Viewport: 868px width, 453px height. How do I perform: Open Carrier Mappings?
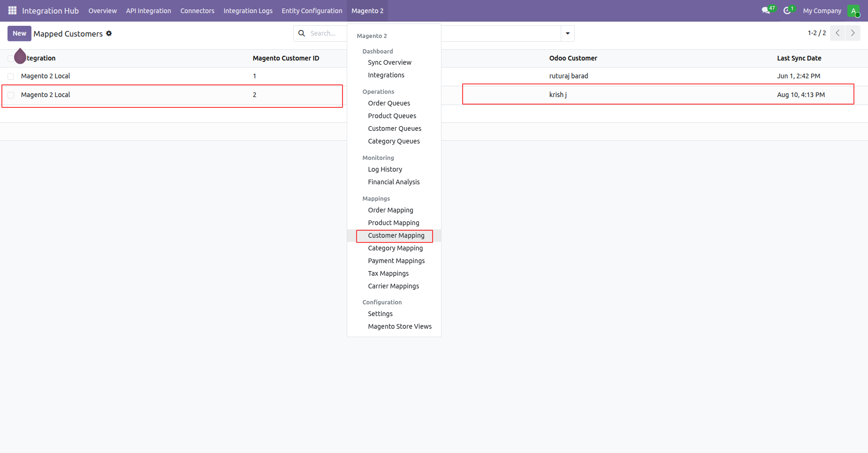394,286
